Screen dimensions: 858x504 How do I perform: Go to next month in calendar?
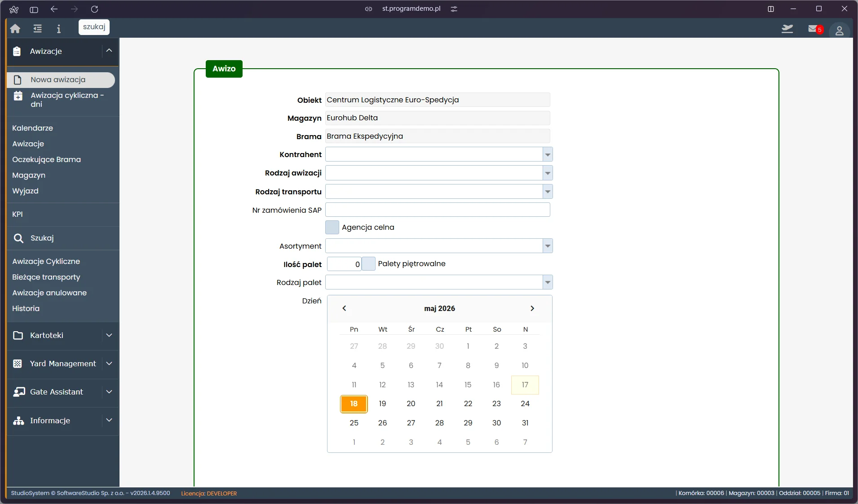532,308
